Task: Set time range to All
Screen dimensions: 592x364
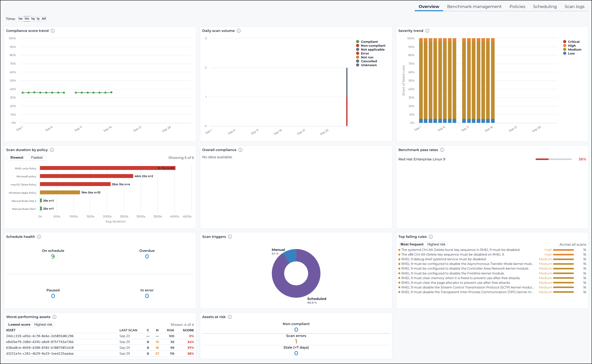Action: tap(44, 18)
